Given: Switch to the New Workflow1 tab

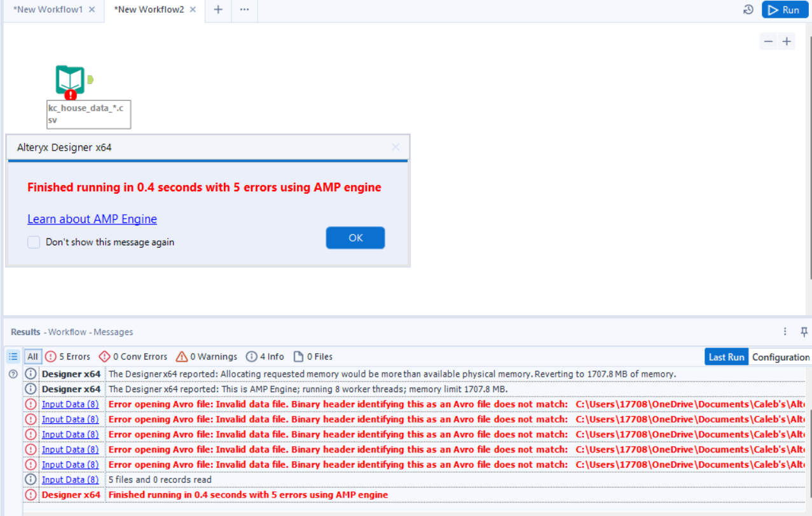Looking at the screenshot, I should click(48, 10).
